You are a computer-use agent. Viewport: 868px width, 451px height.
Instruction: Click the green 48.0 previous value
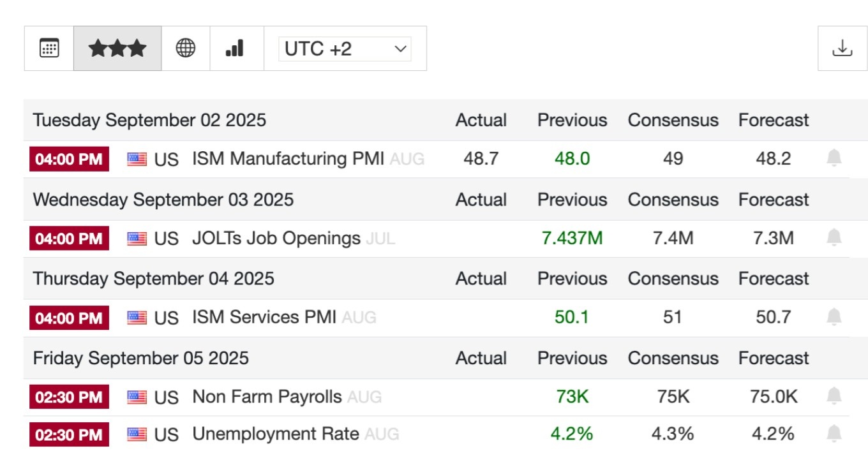tap(572, 159)
